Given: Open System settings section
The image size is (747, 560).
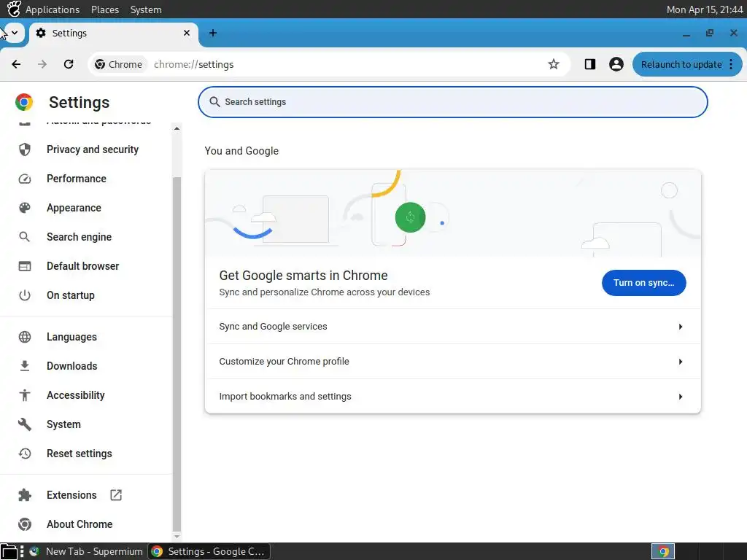Looking at the screenshot, I should point(63,424).
